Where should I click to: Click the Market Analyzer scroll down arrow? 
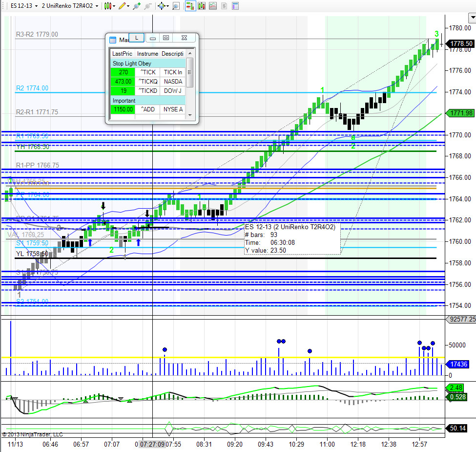190,115
